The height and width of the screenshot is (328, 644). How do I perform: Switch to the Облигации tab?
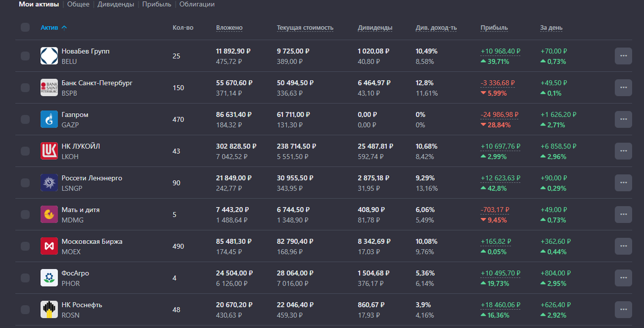point(197,4)
